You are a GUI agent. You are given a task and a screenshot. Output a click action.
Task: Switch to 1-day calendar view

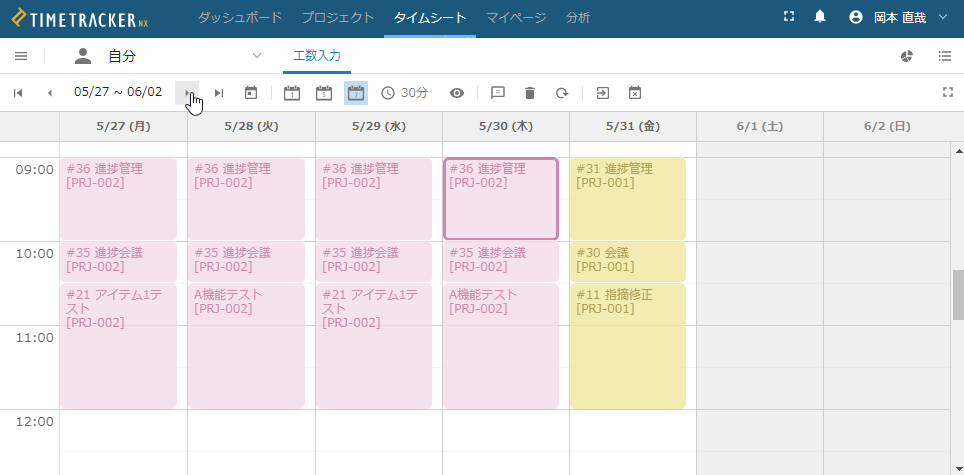pyautogui.click(x=292, y=93)
